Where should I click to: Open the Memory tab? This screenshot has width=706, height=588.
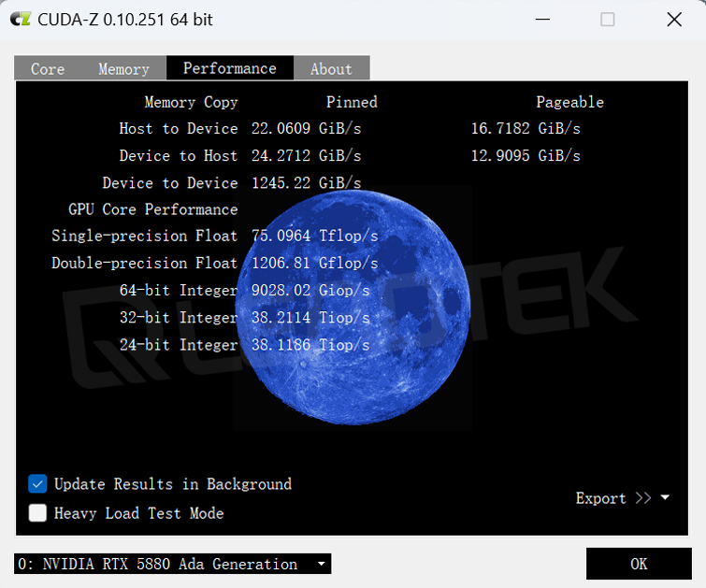123,69
